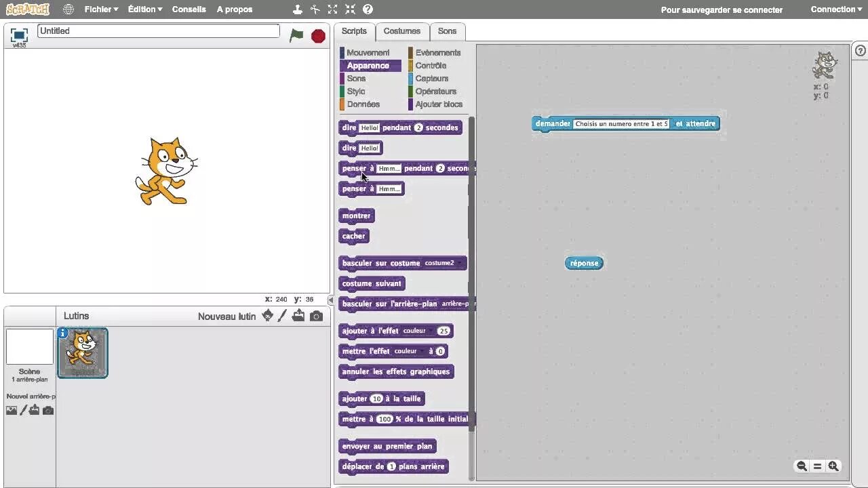Upload sprite from file
Image resolution: width=868 pixels, height=488 pixels.
click(x=298, y=316)
